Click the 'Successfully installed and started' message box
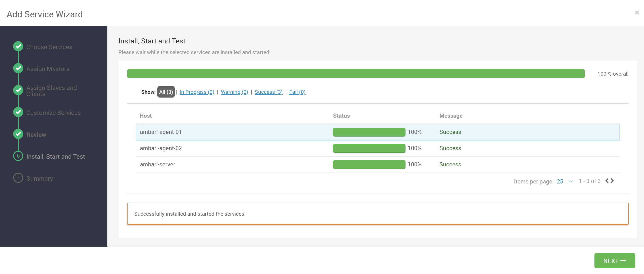The height and width of the screenshot is (274, 644). [378, 214]
